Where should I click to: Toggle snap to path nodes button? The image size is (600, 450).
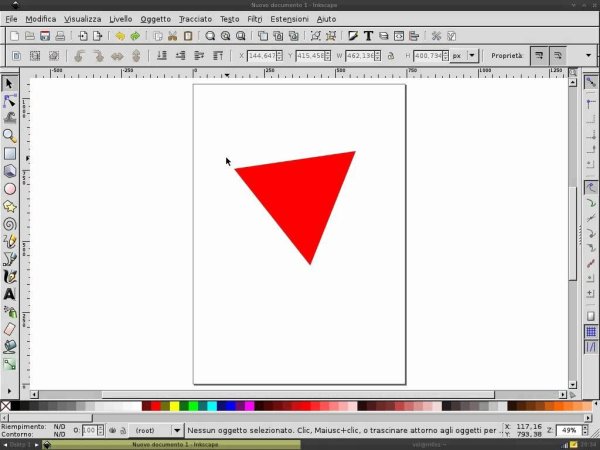[x=590, y=188]
